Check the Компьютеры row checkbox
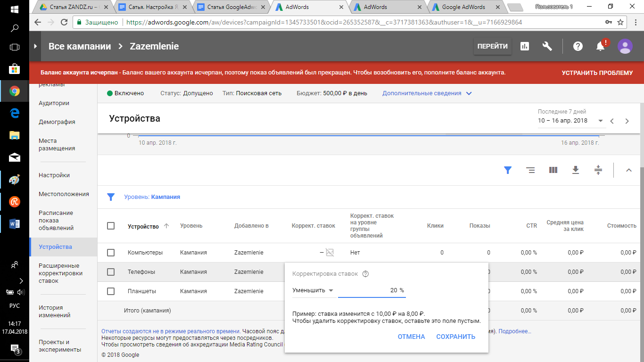Screen dimensions: 644x362 click(x=111, y=253)
